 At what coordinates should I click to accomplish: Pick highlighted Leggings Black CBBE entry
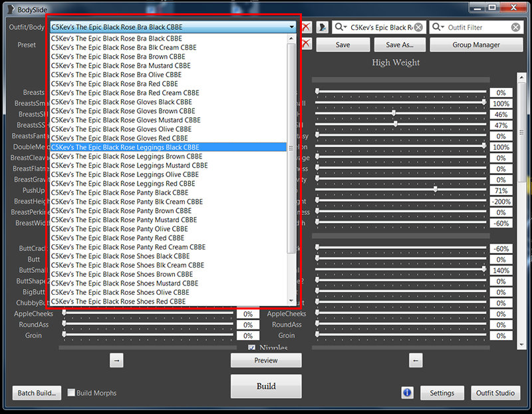(168, 147)
